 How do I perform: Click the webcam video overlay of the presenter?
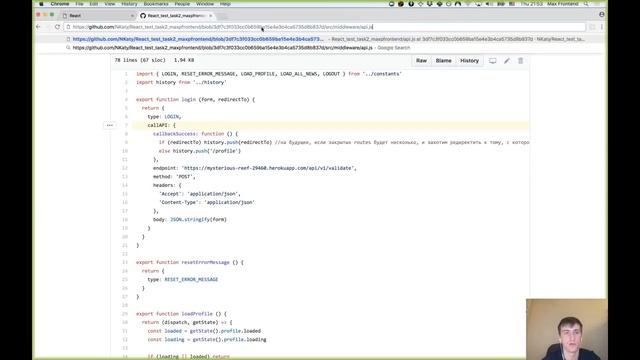(x=567, y=329)
